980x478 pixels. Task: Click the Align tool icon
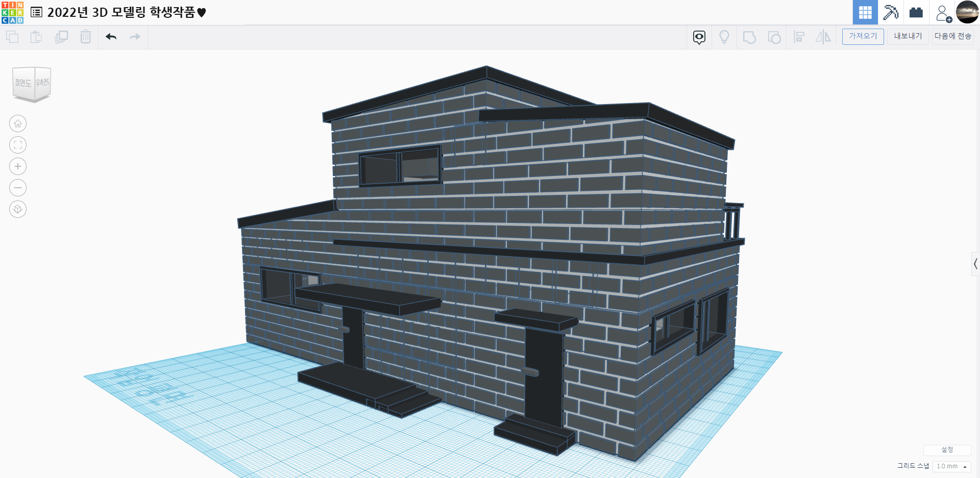tap(799, 37)
